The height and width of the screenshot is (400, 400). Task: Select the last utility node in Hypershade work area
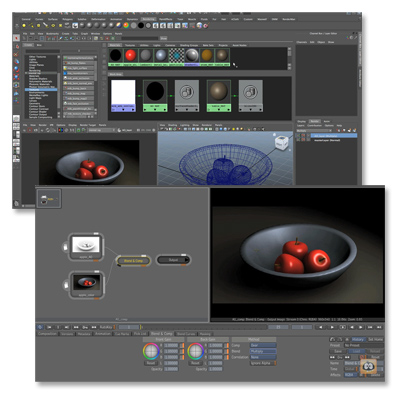click(x=251, y=96)
